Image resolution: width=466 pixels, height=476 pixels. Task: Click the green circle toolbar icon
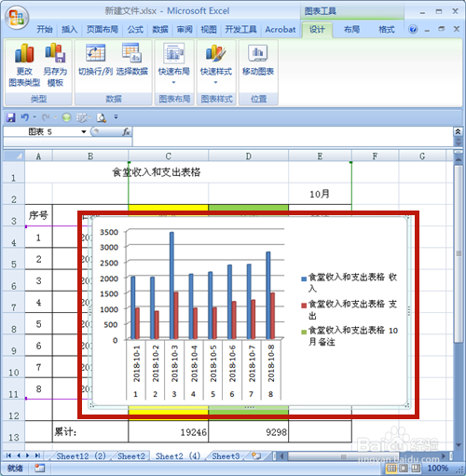(x=66, y=117)
